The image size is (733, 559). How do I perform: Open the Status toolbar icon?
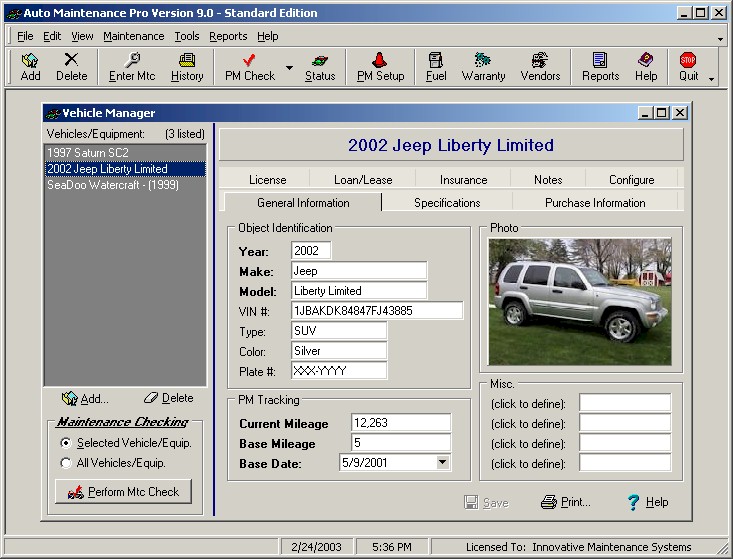(320, 67)
